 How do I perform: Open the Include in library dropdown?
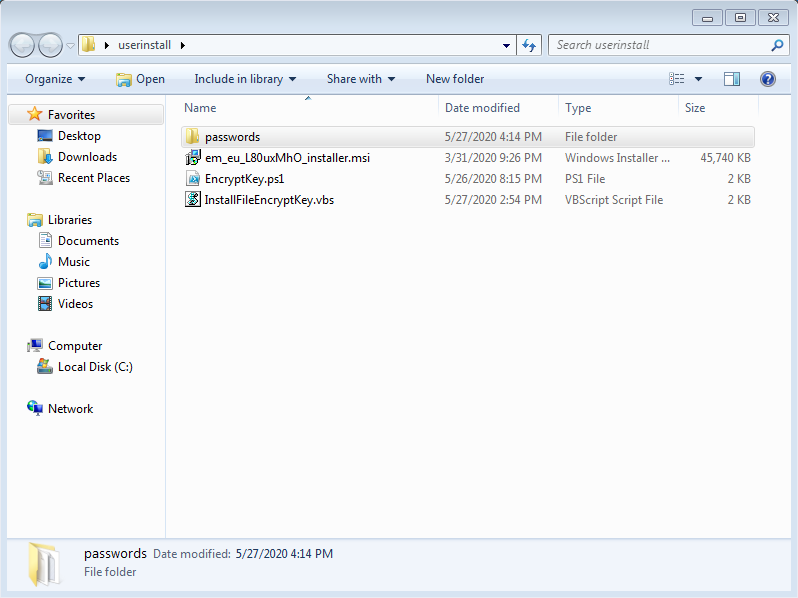point(245,79)
